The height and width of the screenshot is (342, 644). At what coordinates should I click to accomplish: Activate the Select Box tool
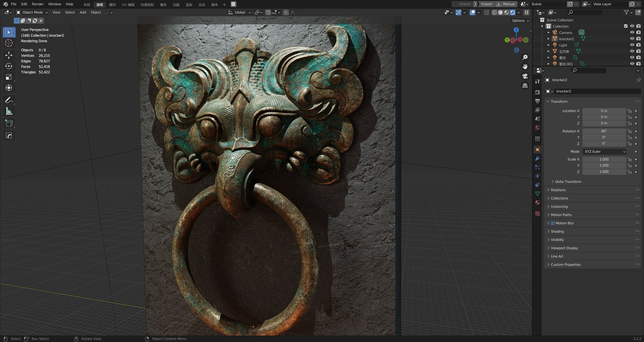click(x=9, y=32)
